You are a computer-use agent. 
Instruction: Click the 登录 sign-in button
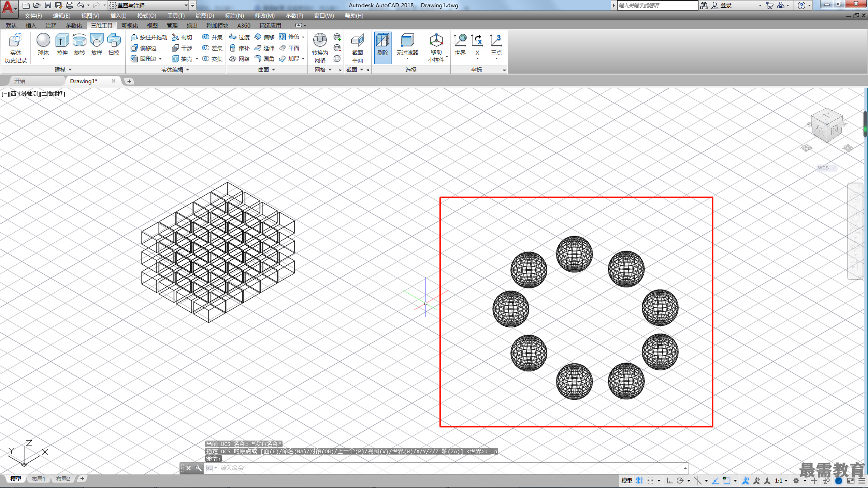(722, 5)
